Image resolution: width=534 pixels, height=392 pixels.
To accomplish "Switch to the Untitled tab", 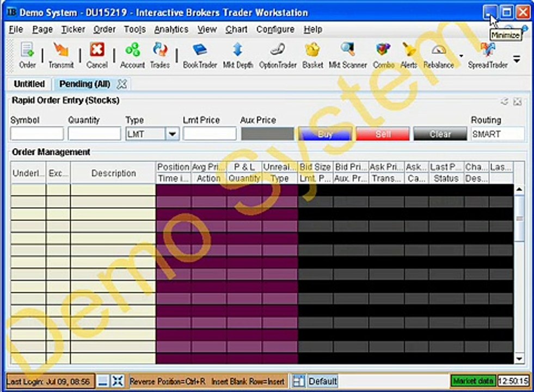I will pyautogui.click(x=29, y=84).
